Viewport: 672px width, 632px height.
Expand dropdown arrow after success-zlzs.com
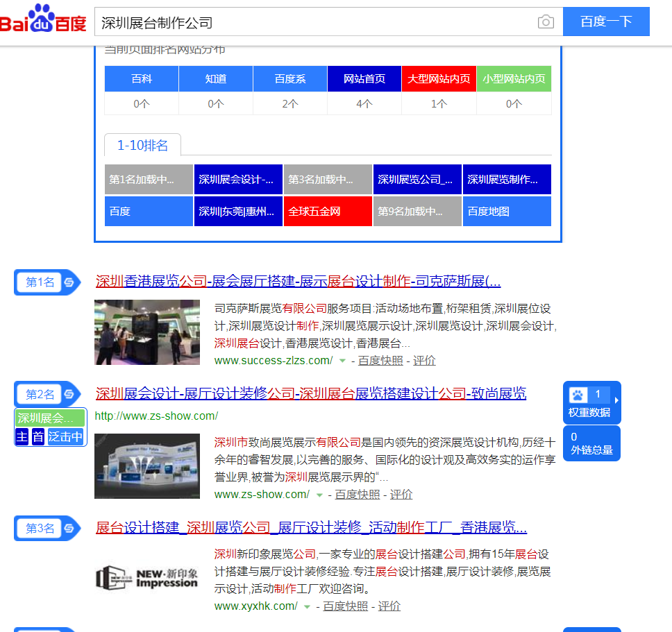pos(342,361)
